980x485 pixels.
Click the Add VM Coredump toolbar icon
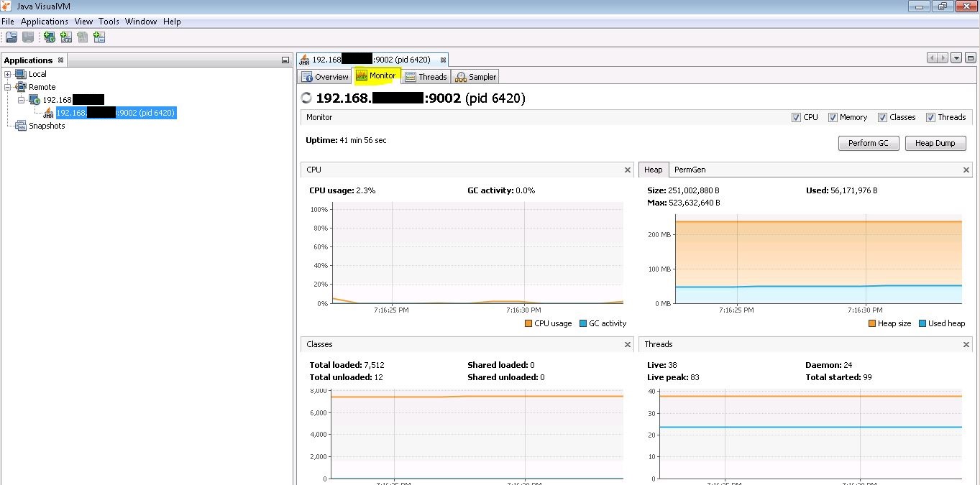(x=82, y=37)
